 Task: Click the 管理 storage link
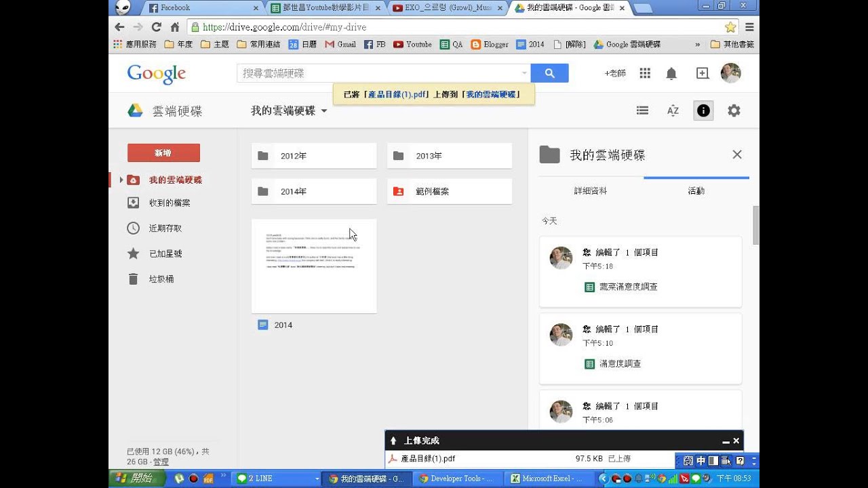click(161, 462)
